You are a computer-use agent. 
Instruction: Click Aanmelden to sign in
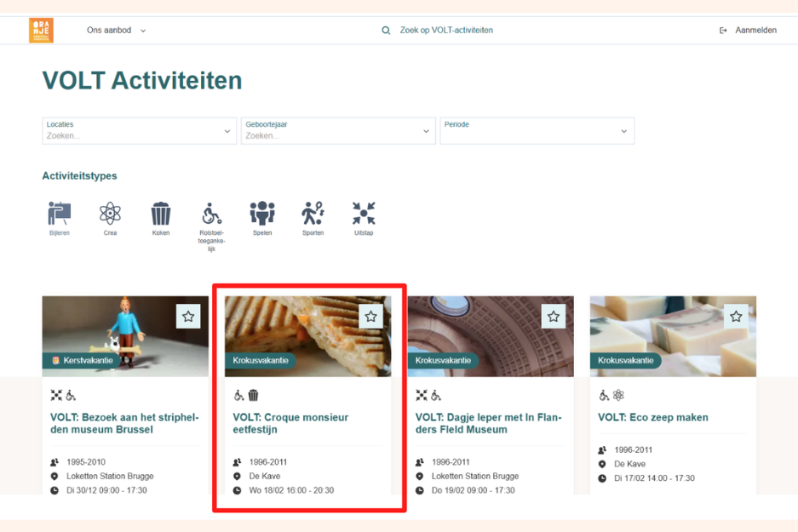pyautogui.click(x=749, y=31)
